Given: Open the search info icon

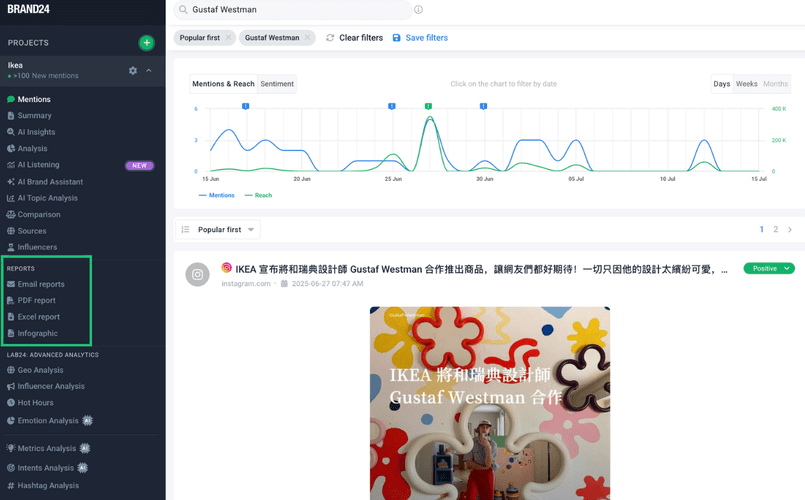Looking at the screenshot, I should (x=418, y=10).
